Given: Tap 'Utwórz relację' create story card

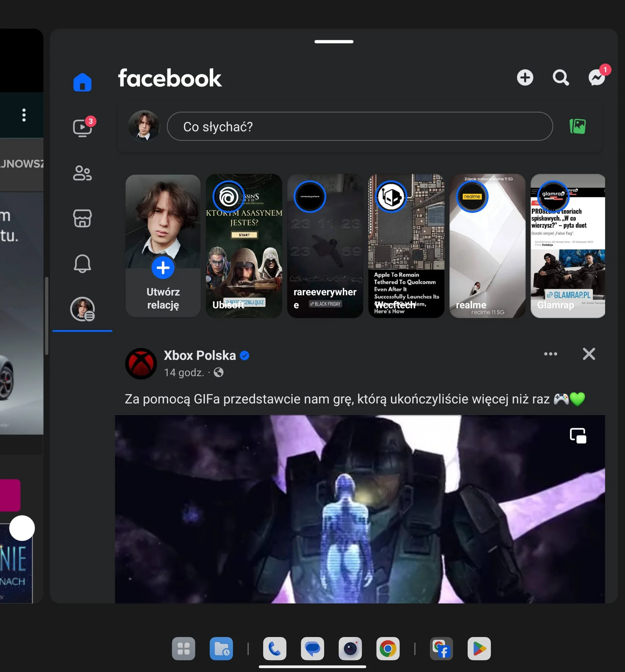Looking at the screenshot, I should 163,246.
